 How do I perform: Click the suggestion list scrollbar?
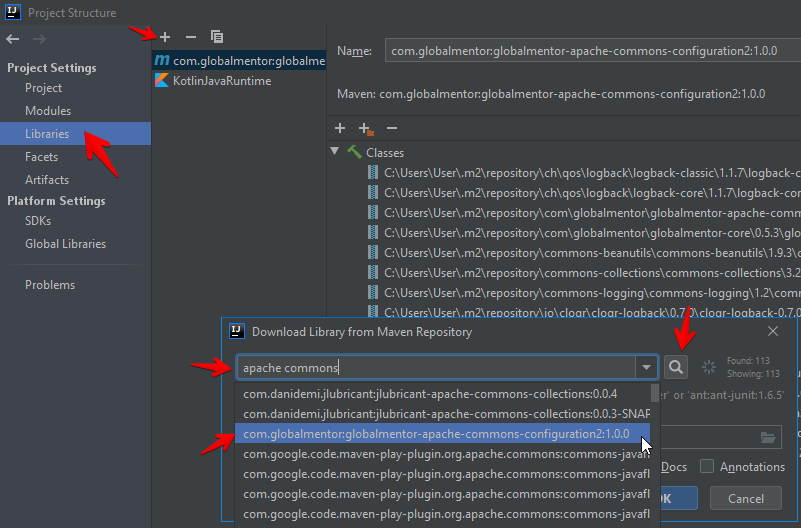tap(655, 396)
